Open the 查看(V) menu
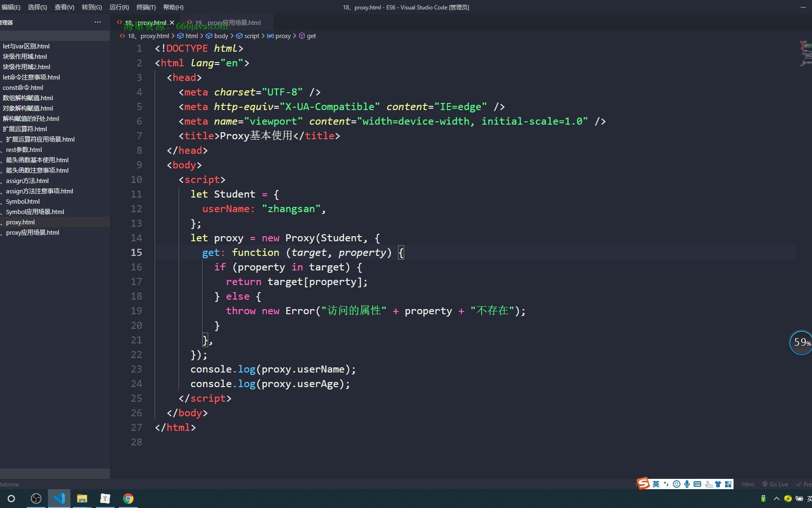The width and height of the screenshot is (812, 508). (x=64, y=7)
